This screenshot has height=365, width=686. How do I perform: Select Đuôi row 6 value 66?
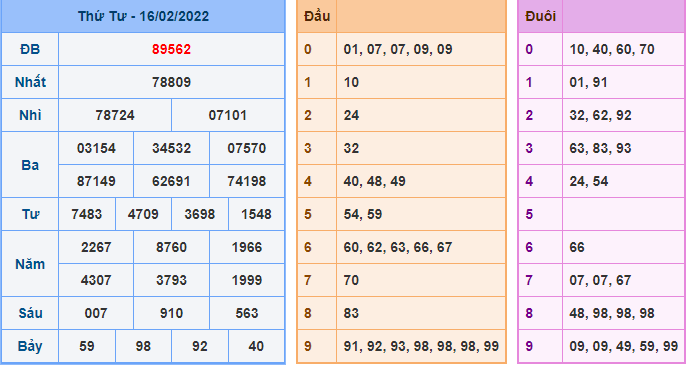coord(577,247)
